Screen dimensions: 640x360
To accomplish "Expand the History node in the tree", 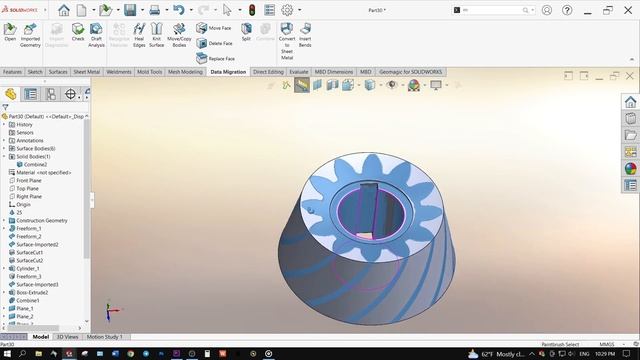I will click(4, 124).
